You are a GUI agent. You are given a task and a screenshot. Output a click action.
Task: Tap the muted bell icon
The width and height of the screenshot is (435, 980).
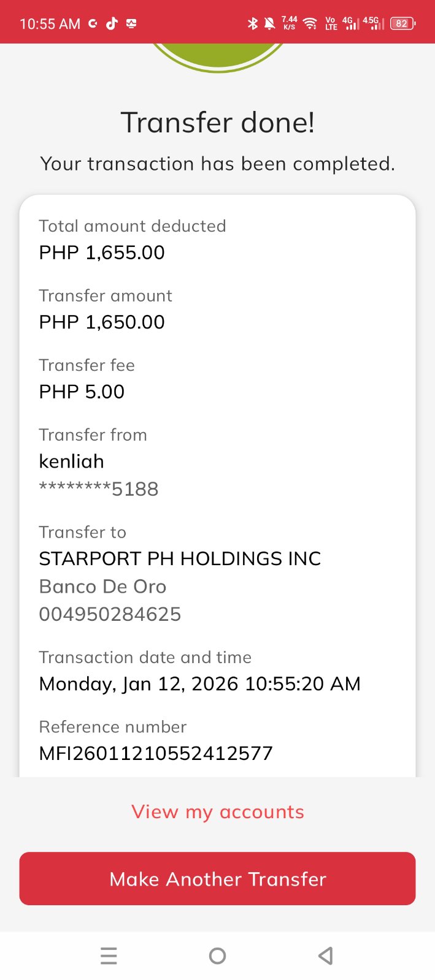pyautogui.click(x=269, y=23)
